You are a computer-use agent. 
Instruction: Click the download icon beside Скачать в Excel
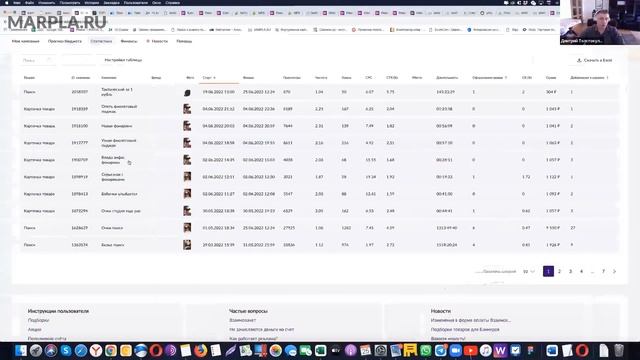coord(579,60)
